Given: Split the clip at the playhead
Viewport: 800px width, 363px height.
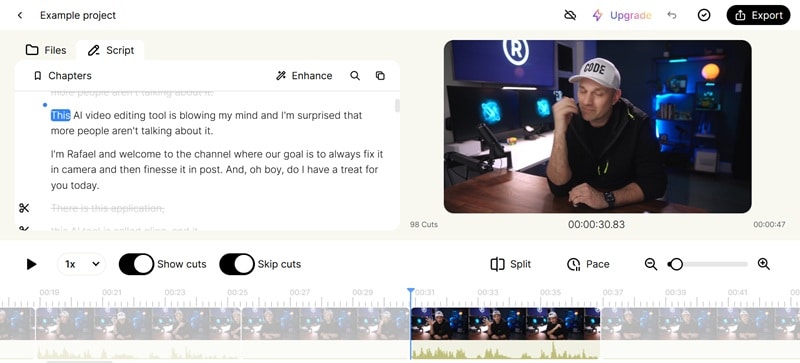Looking at the screenshot, I should pyautogui.click(x=511, y=264).
